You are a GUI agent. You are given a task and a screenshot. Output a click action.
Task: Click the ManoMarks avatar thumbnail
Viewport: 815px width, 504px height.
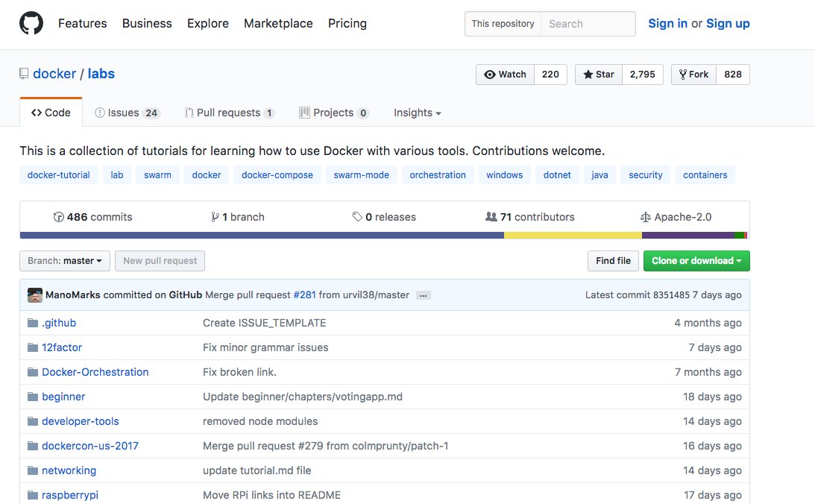pyautogui.click(x=35, y=295)
